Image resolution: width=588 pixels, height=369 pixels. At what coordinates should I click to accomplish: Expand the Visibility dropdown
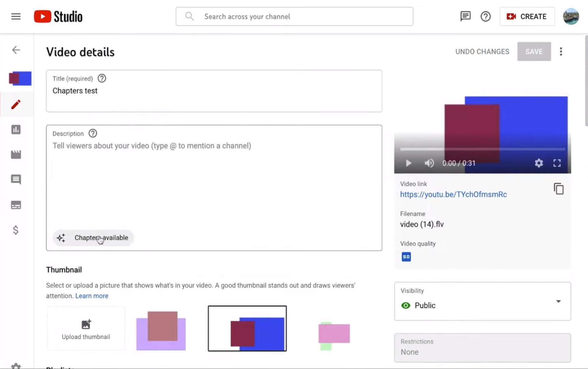[482, 301]
